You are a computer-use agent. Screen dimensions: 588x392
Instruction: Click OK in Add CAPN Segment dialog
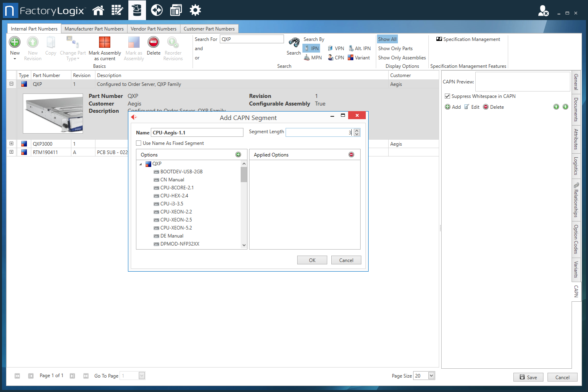[312, 260]
